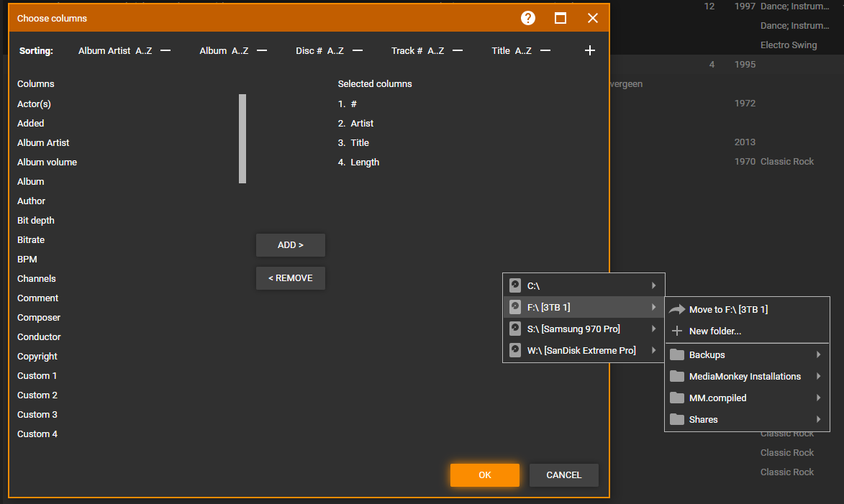Click the Move to F:\ arrow icon
The image size is (844, 504).
coord(676,310)
